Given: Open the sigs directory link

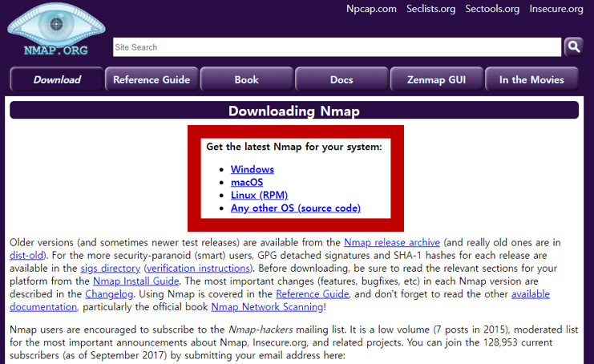Looking at the screenshot, I should click(111, 268).
